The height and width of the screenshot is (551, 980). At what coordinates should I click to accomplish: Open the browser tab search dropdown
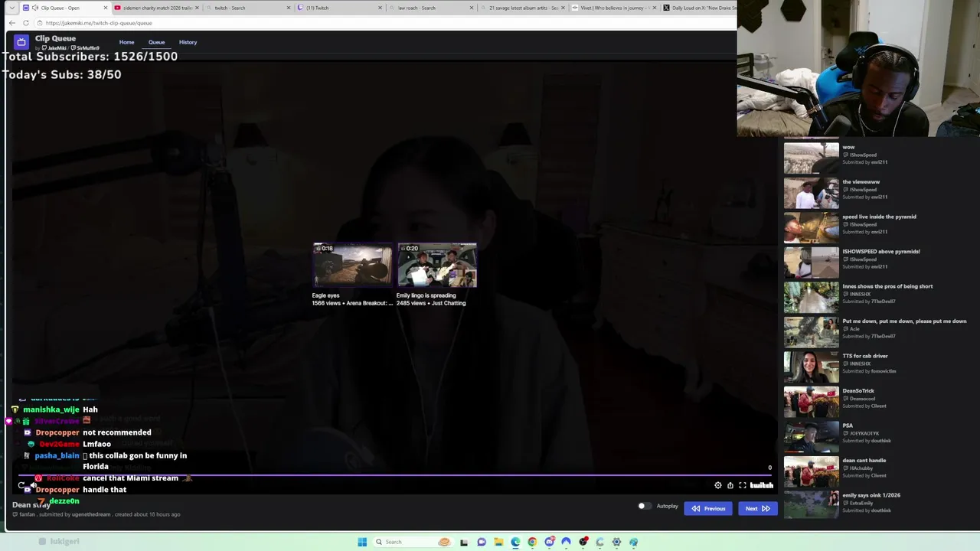11,8
